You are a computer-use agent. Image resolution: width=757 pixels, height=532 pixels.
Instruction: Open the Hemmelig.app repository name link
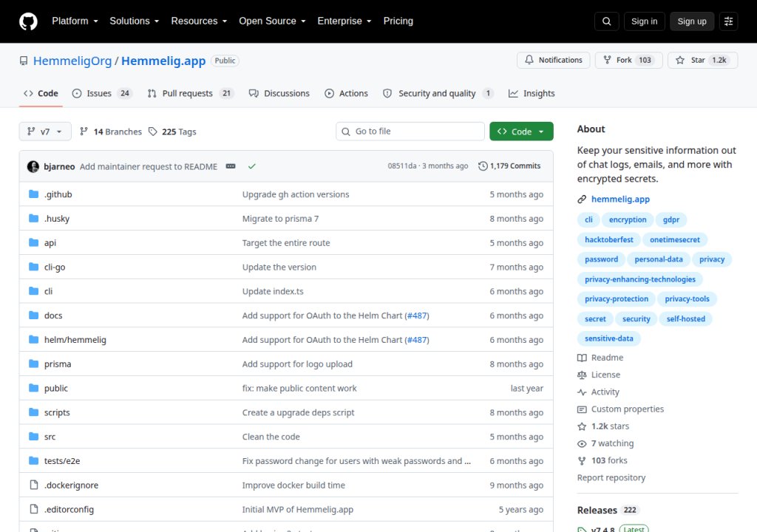(163, 61)
